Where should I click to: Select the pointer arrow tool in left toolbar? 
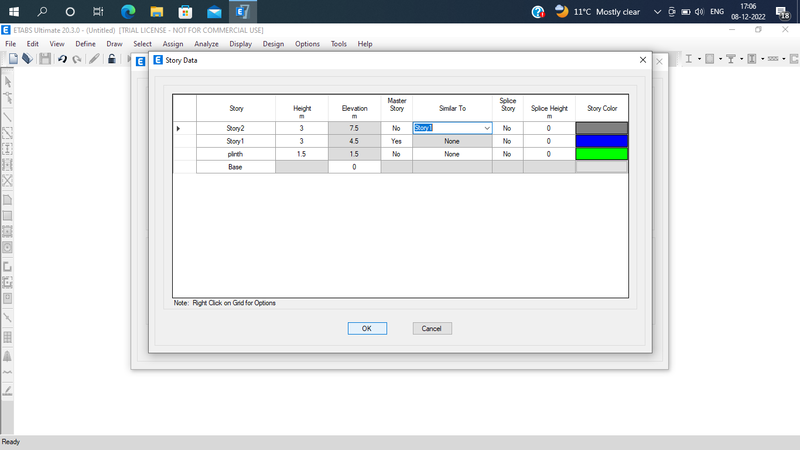(7, 82)
